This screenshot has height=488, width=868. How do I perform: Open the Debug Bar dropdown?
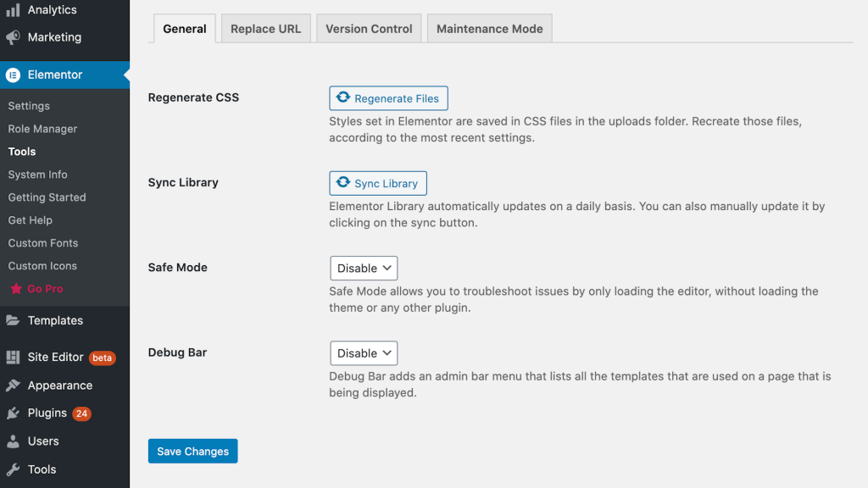pos(364,353)
